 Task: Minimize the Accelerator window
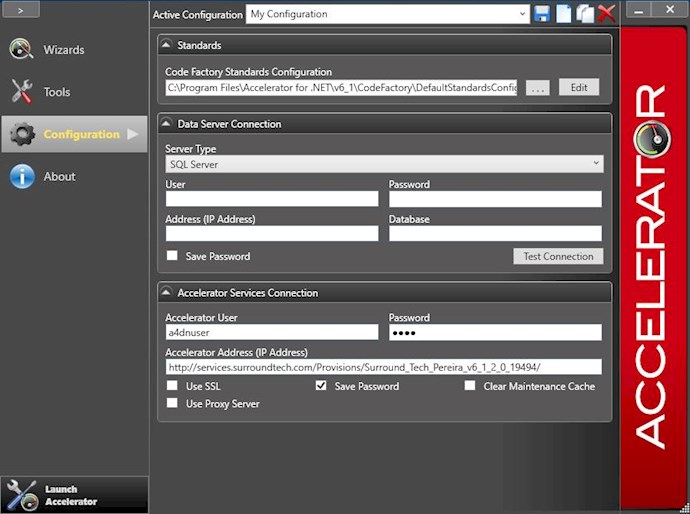pos(639,10)
